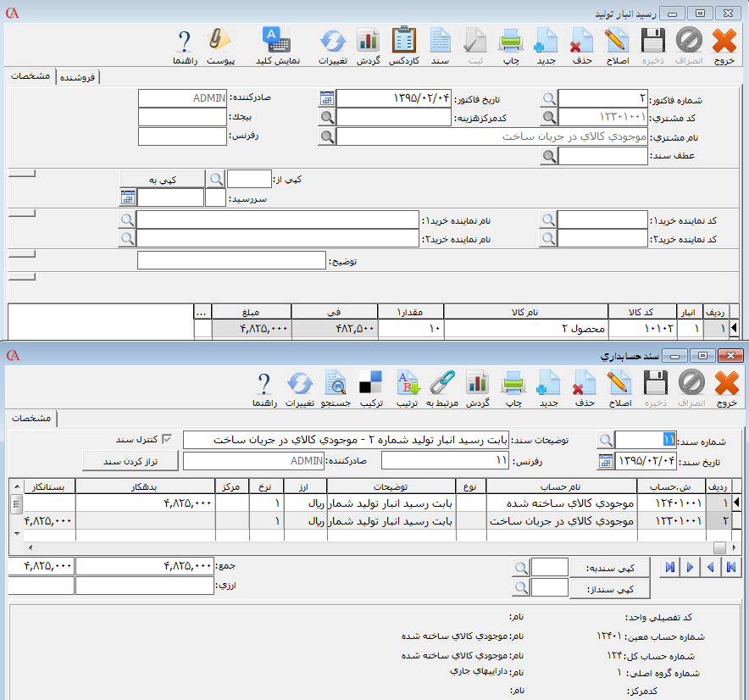749x700 pixels.
Task: Click the ... column header in items grid
Action: (x=203, y=311)
